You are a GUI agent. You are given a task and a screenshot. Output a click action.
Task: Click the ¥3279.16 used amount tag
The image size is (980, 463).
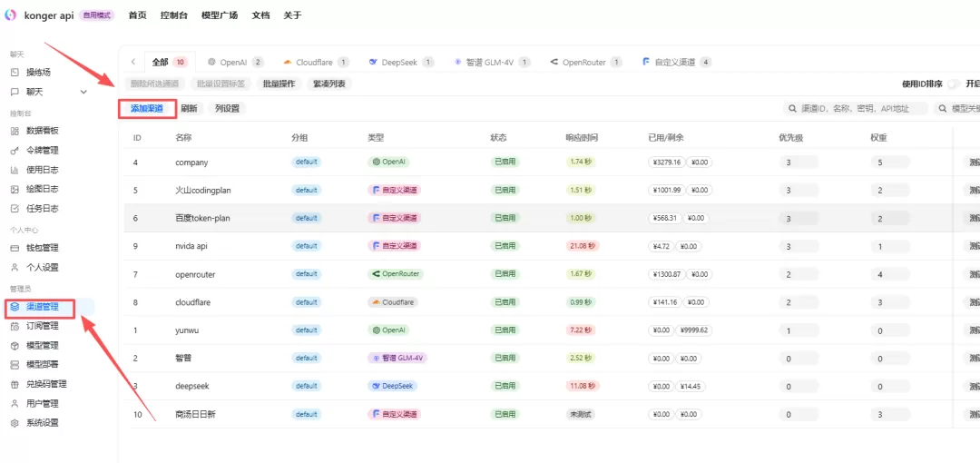click(x=666, y=162)
